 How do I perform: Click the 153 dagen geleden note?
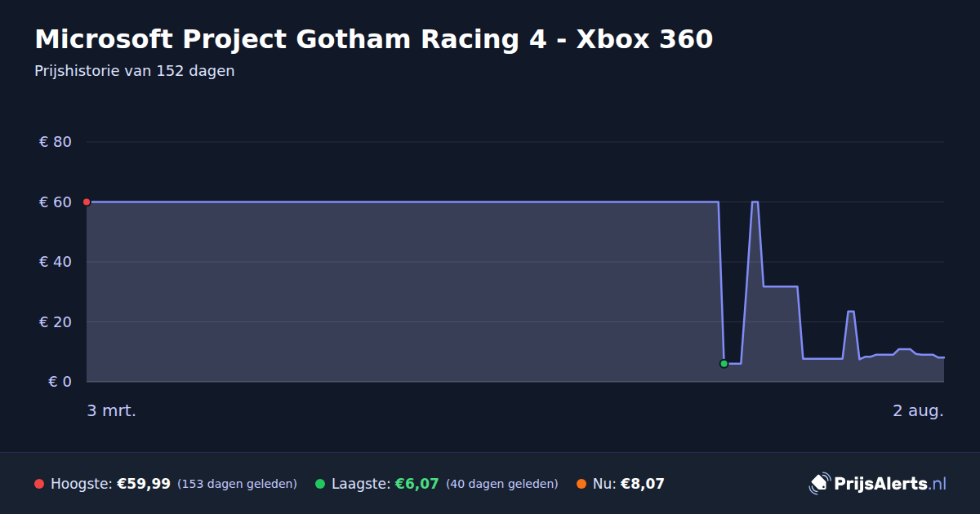[237, 484]
